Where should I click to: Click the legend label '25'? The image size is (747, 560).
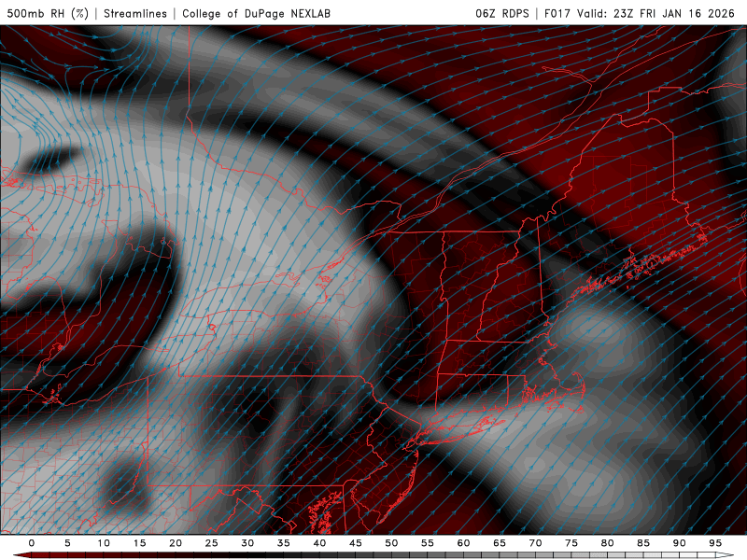point(212,543)
